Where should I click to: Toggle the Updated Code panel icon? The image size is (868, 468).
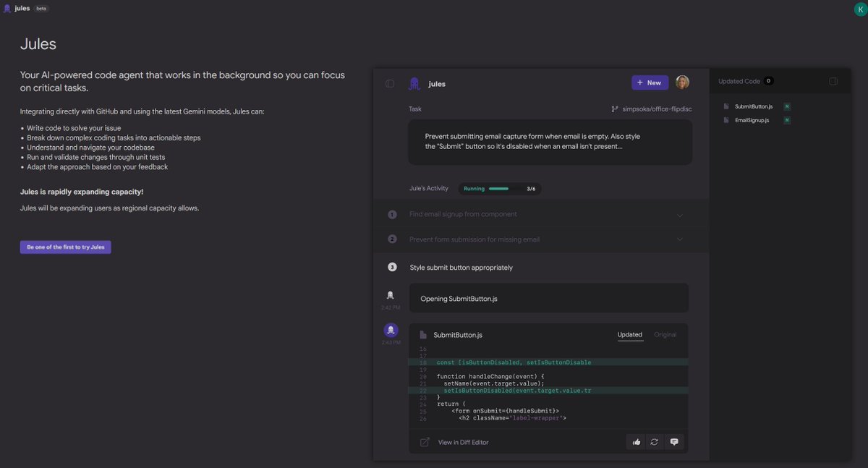pyautogui.click(x=833, y=82)
